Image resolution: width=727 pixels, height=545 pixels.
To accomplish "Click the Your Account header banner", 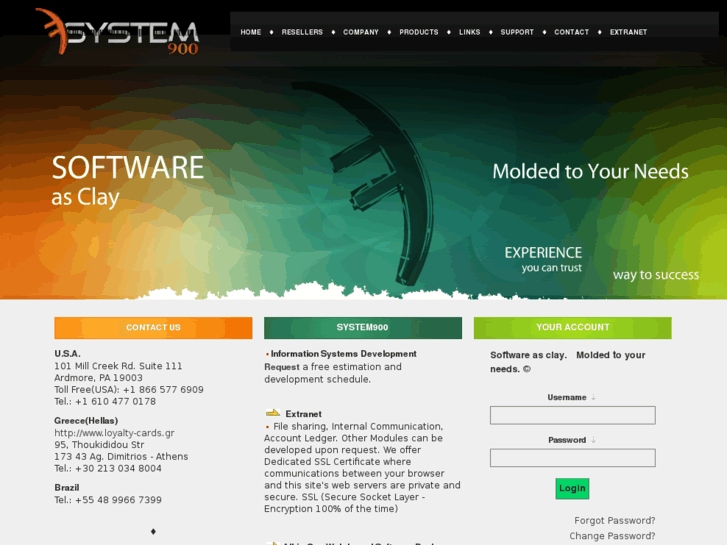I will point(573,327).
